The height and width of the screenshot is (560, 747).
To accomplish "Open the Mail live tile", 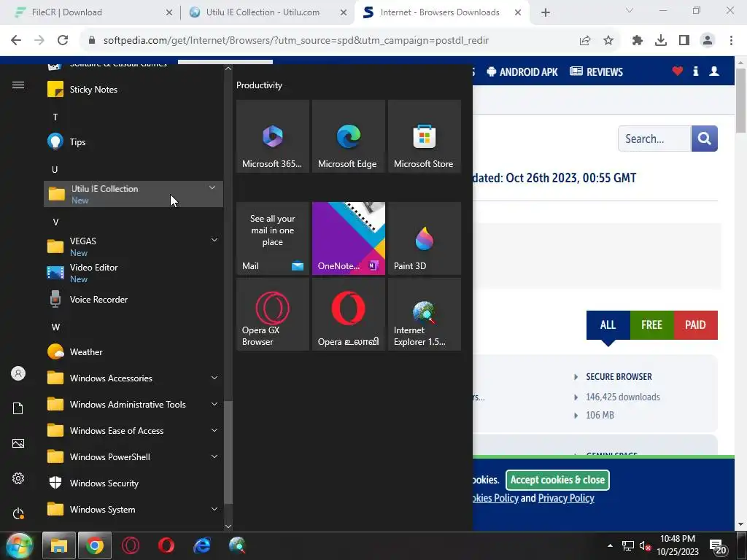I will (x=273, y=238).
